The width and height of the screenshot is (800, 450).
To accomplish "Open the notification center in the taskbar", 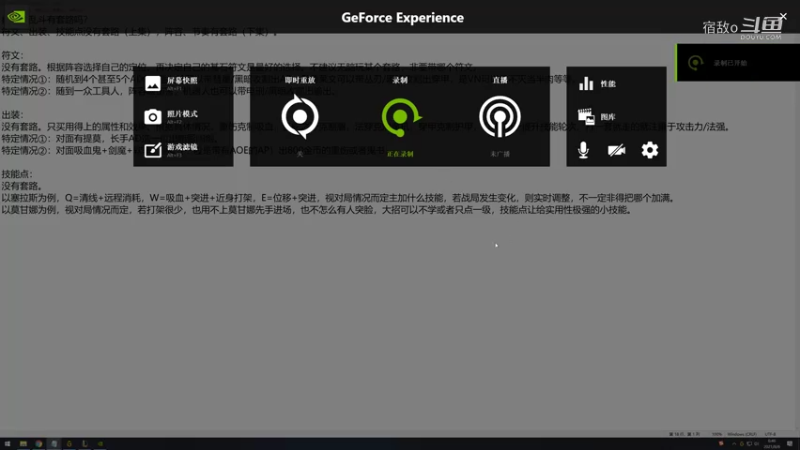I will tap(790, 444).
